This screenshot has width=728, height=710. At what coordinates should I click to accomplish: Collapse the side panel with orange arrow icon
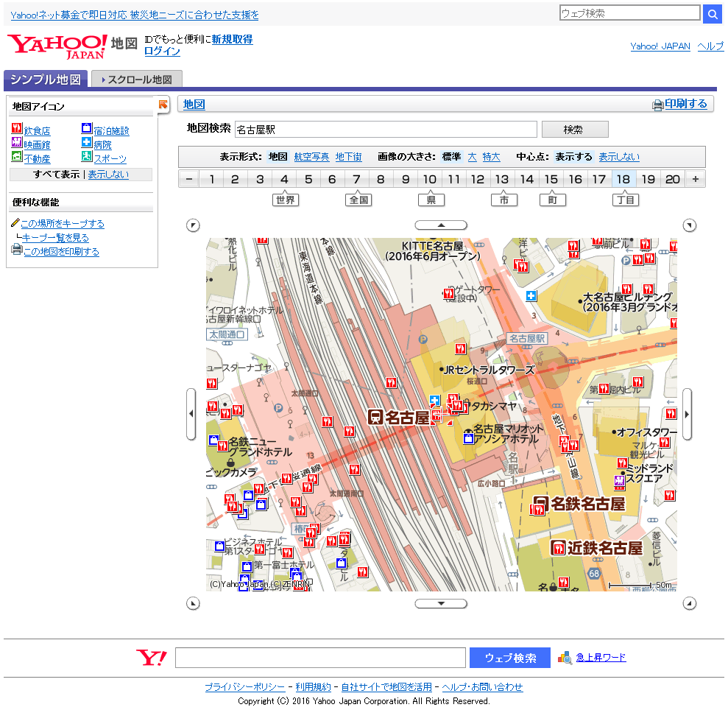[x=163, y=105]
